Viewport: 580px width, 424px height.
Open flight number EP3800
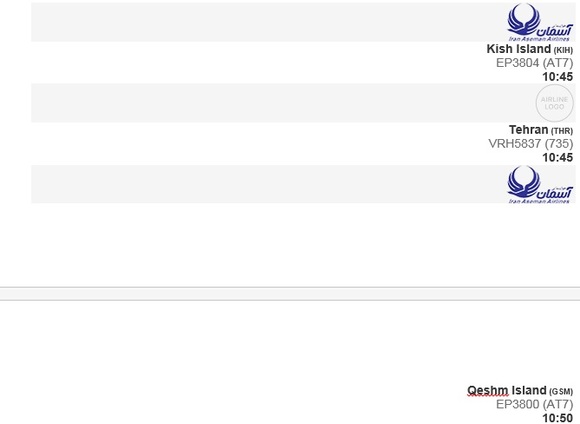[517, 404]
